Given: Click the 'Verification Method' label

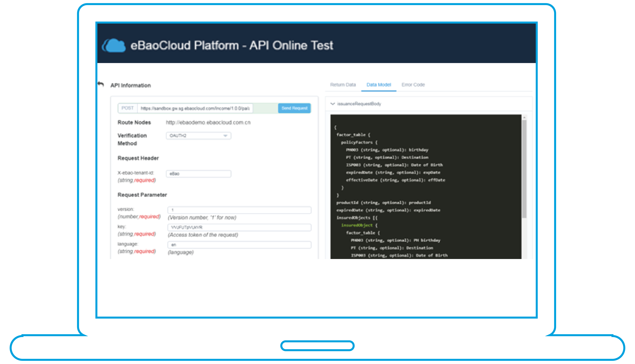Looking at the screenshot, I should [132, 140].
